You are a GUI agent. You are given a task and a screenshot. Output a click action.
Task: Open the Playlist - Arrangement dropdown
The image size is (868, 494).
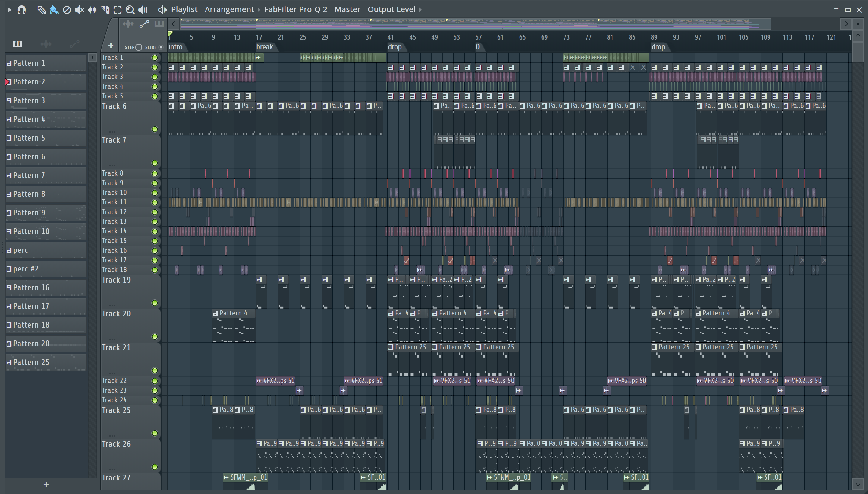point(212,10)
